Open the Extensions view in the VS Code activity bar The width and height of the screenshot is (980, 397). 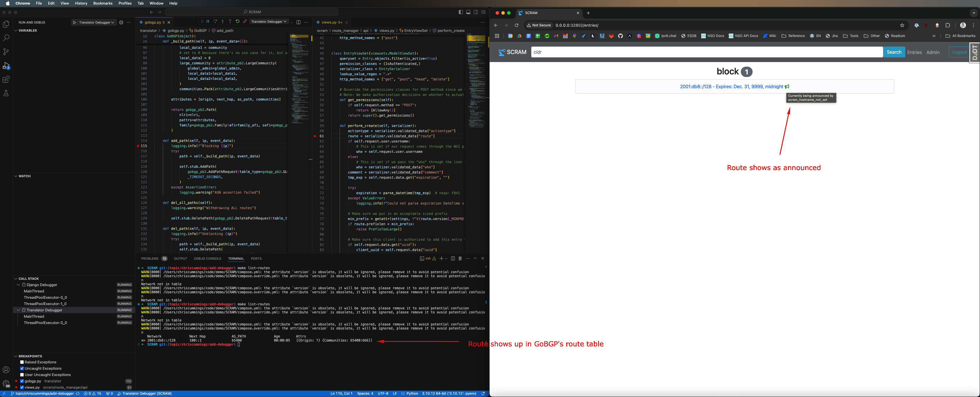(x=6, y=79)
